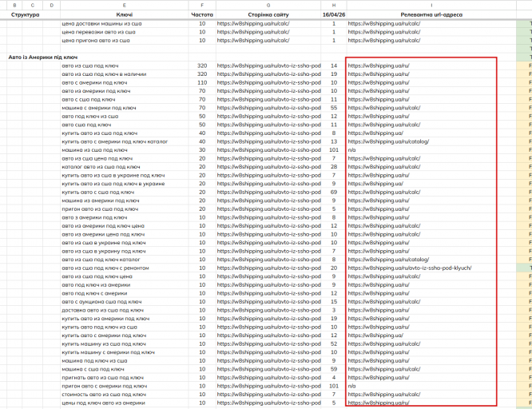
Task: Select column header H
Action: tap(334, 5)
